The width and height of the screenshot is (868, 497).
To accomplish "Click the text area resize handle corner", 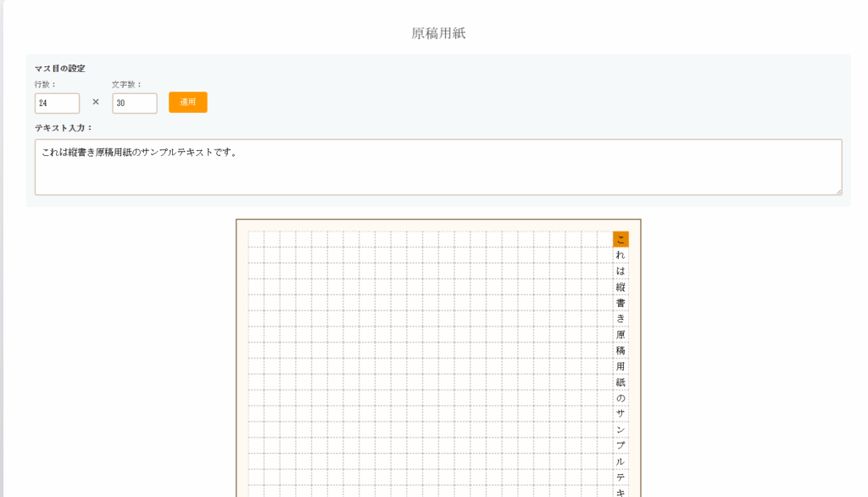I will tap(838, 192).
